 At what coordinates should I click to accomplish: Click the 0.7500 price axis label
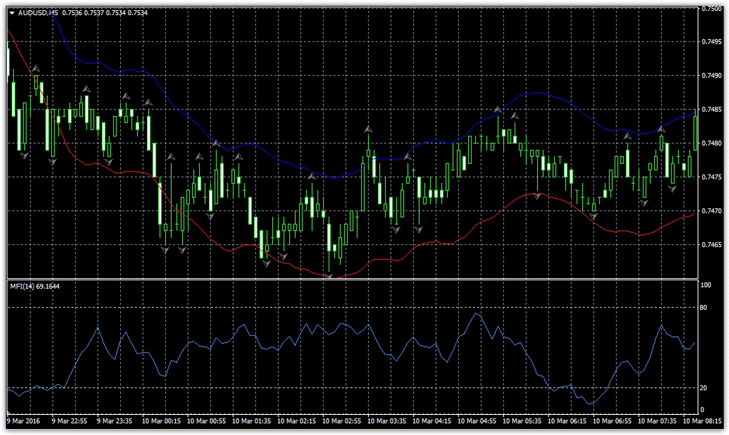[711, 9]
